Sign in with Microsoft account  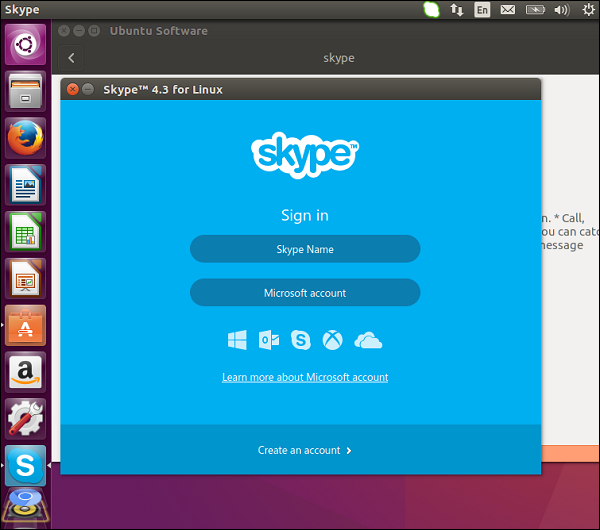(x=305, y=293)
